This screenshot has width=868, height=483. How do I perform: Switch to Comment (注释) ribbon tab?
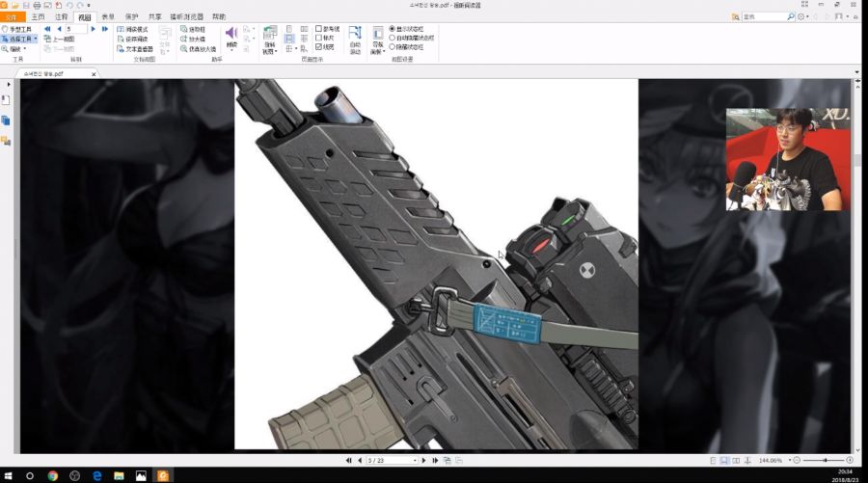[62, 17]
